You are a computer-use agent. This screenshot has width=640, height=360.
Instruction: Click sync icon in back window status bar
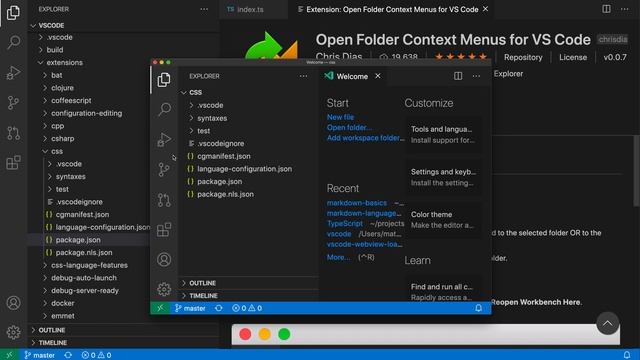point(68,355)
